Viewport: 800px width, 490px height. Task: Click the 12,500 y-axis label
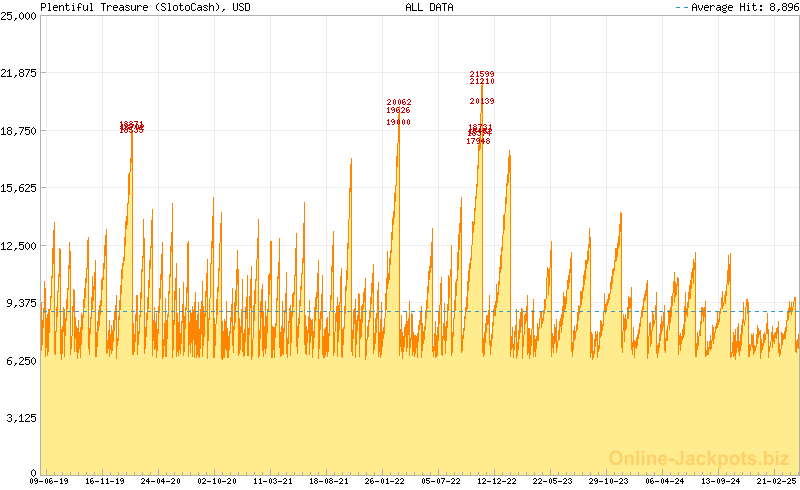pos(19,245)
